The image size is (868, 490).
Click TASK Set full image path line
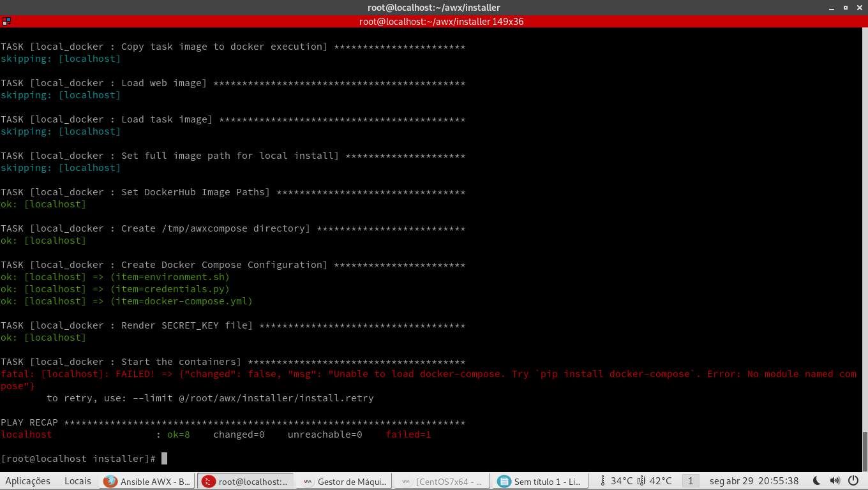pyautogui.click(x=233, y=156)
